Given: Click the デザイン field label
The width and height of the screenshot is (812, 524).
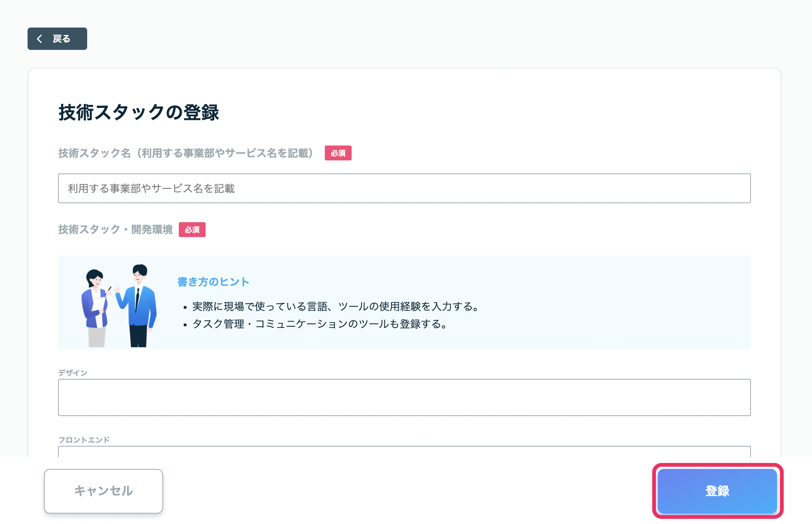Looking at the screenshot, I should [x=73, y=373].
